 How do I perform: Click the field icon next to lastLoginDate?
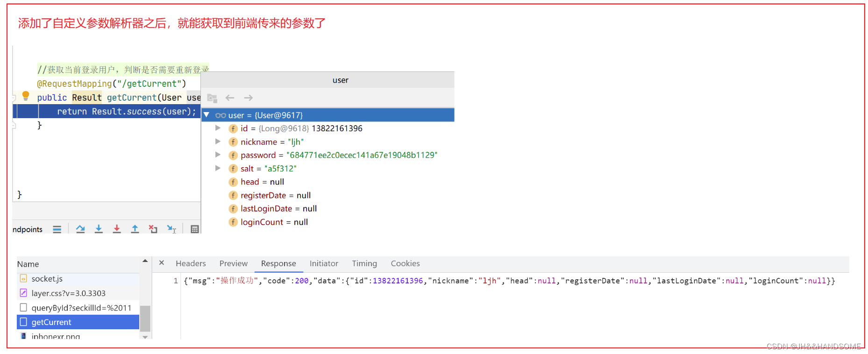pos(233,209)
